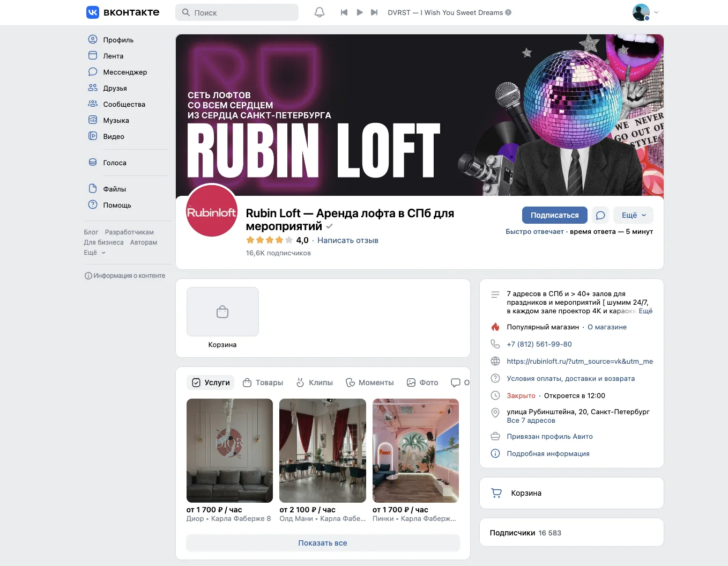Open Корзина cart in right panel

(x=571, y=493)
